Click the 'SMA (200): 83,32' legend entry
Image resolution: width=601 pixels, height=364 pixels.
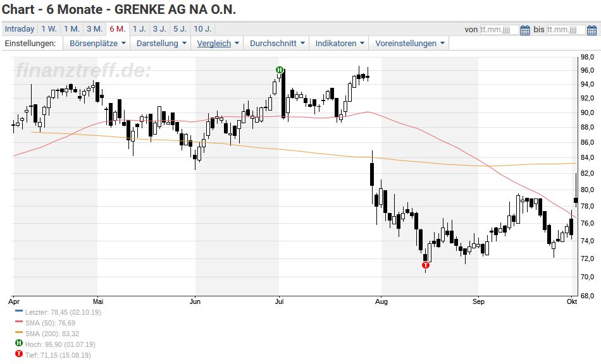52,334
